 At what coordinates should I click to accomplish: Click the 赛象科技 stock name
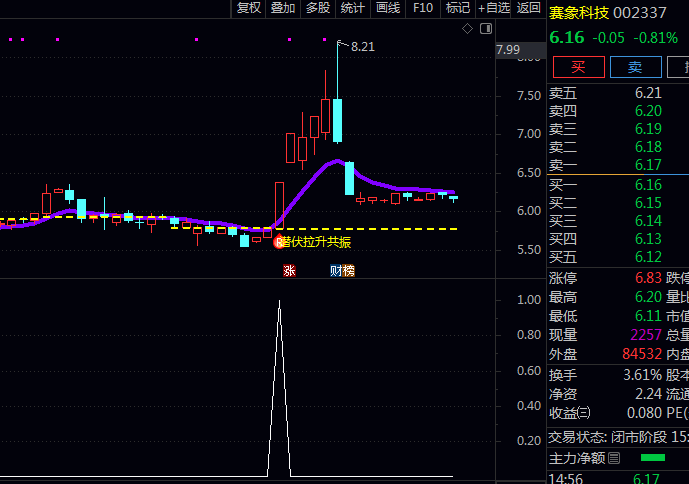(x=578, y=13)
